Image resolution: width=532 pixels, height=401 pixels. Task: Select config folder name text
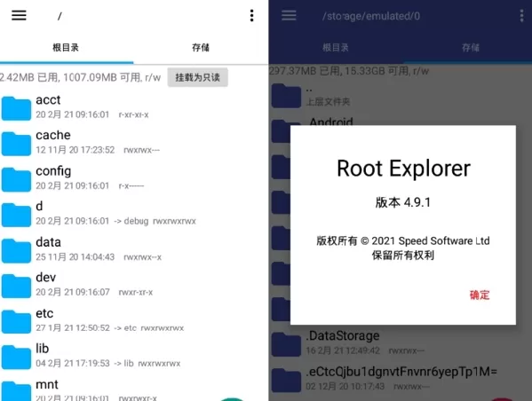pyautogui.click(x=53, y=171)
